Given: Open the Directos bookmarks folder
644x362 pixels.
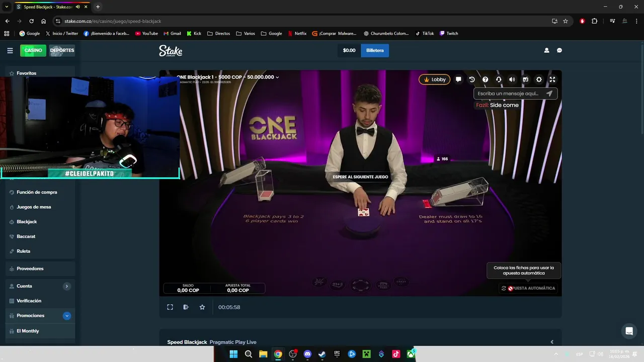Looking at the screenshot, I should tap(218, 33).
